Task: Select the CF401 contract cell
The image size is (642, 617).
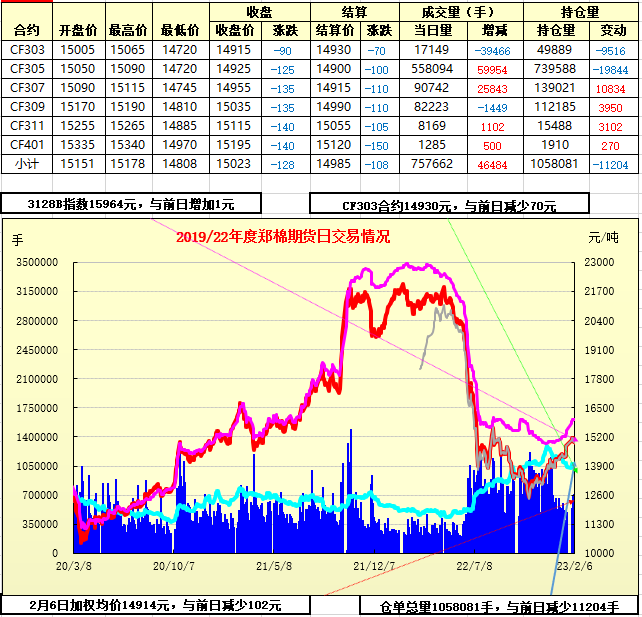Action: 27,144
